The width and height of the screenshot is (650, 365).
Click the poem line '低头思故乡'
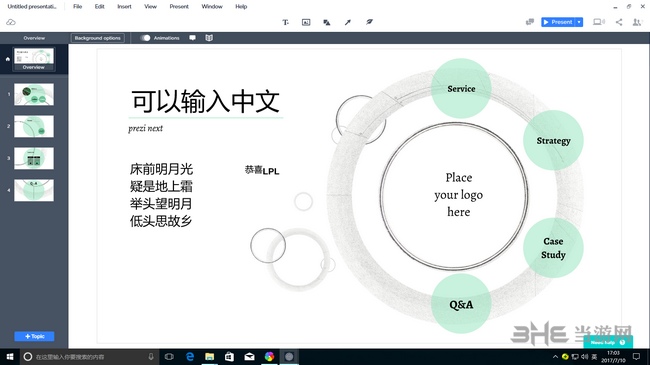coord(161,221)
